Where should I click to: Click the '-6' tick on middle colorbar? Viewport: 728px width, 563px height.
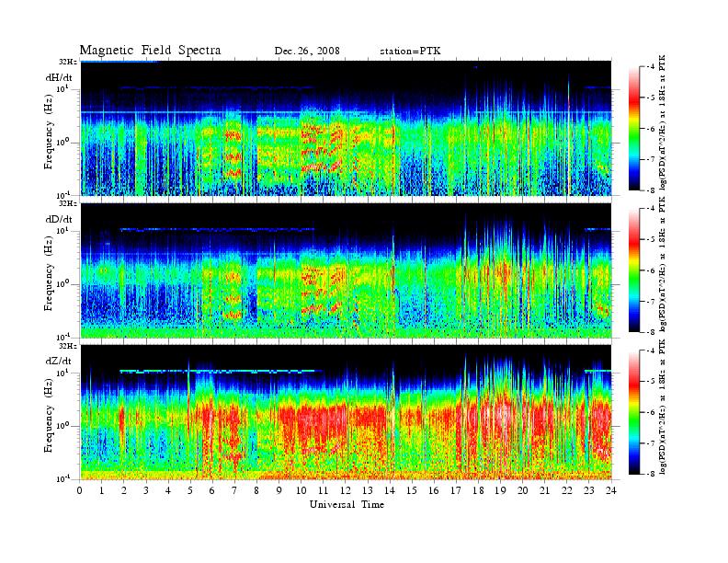coord(651,270)
